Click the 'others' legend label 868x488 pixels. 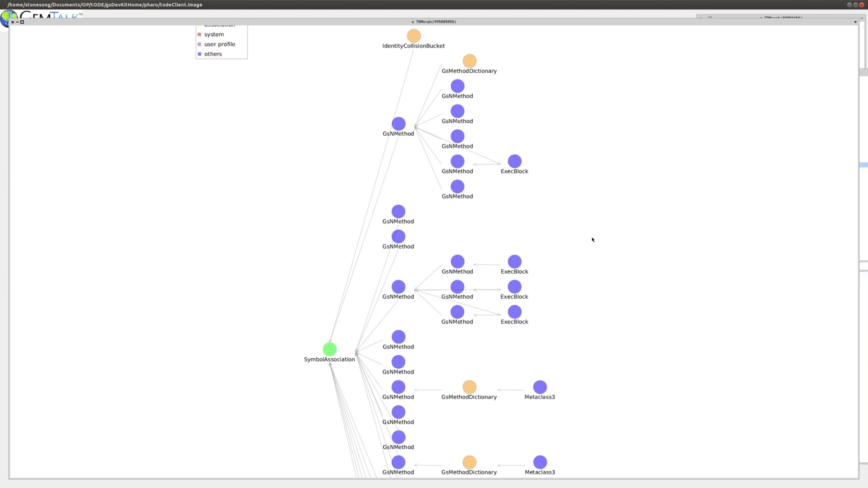pos(213,54)
